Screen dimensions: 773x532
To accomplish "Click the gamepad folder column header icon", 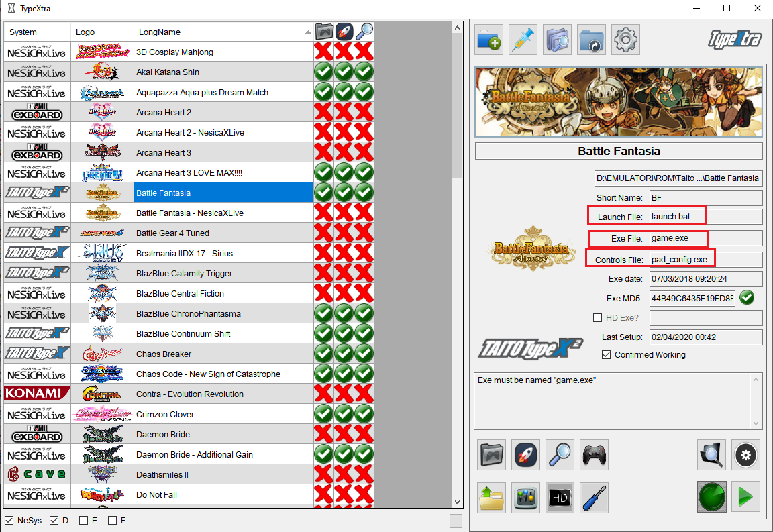I will pyautogui.click(x=324, y=32).
